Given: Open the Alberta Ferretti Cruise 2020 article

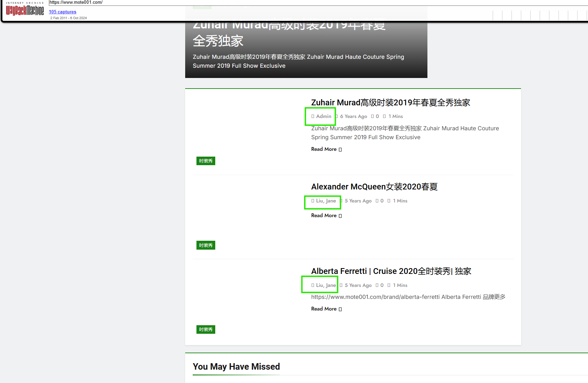Looking at the screenshot, I should (x=391, y=271).
